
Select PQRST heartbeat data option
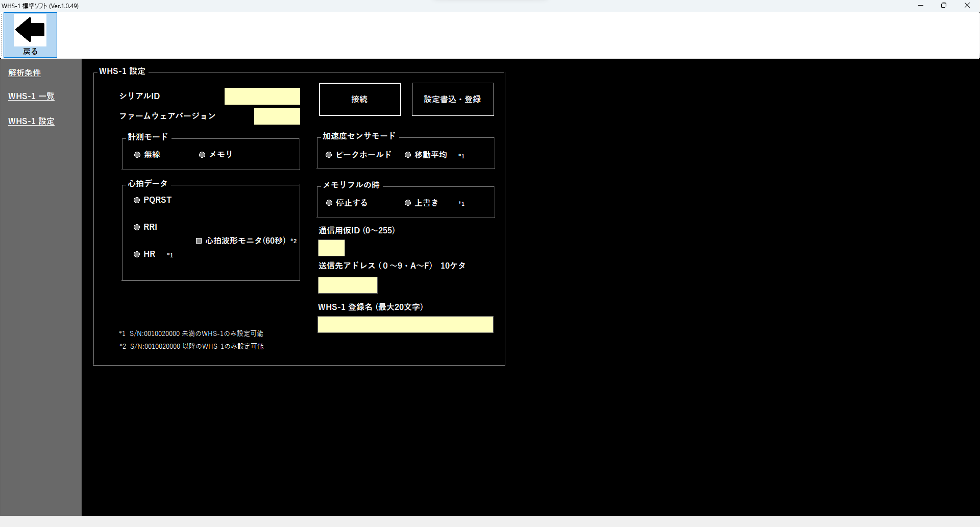coord(137,200)
